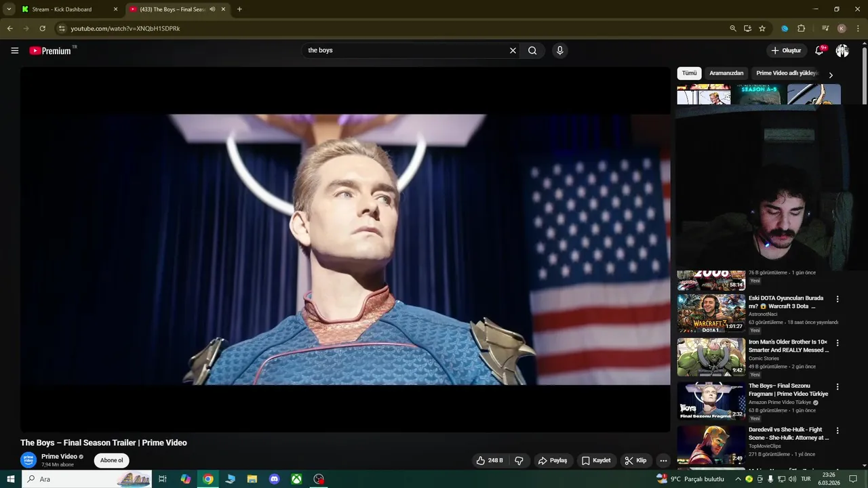Screen dimensions: 868x488
Task: Save the video with Kaydet
Action: pos(596,460)
